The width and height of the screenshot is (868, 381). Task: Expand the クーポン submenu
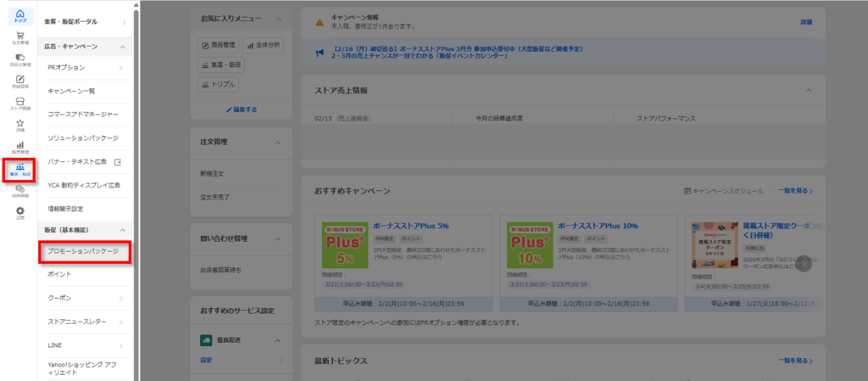pyautogui.click(x=120, y=299)
